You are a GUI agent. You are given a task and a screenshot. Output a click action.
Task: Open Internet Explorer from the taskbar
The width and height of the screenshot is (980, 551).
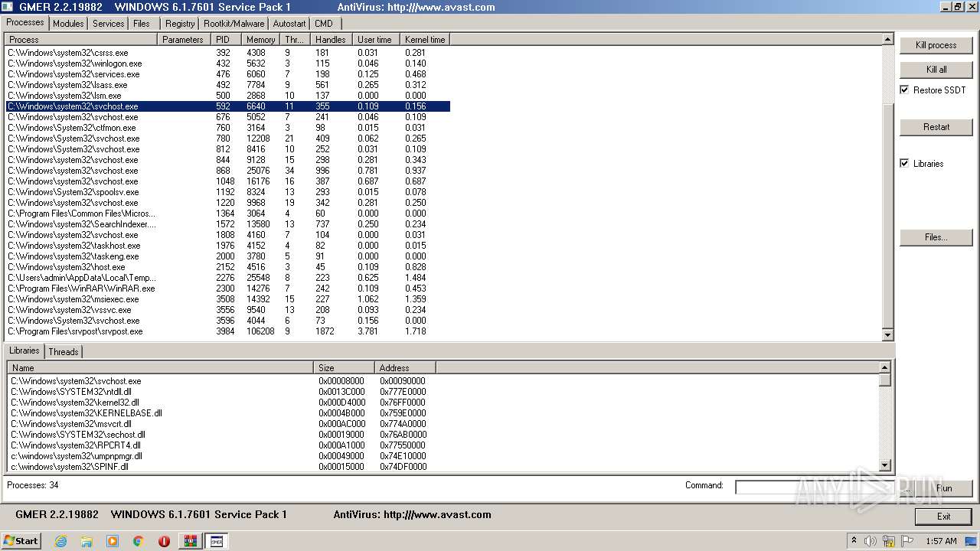[60, 541]
